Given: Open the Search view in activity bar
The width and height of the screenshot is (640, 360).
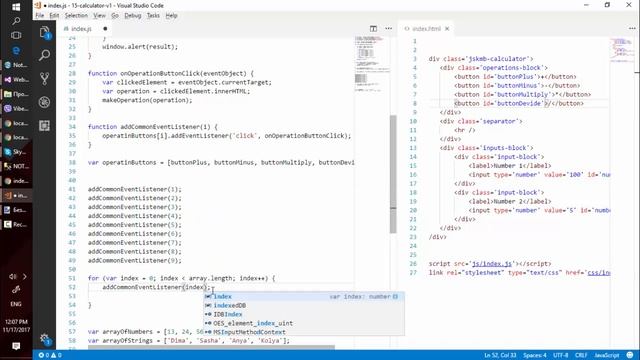Looking at the screenshot, I should click(44, 55).
